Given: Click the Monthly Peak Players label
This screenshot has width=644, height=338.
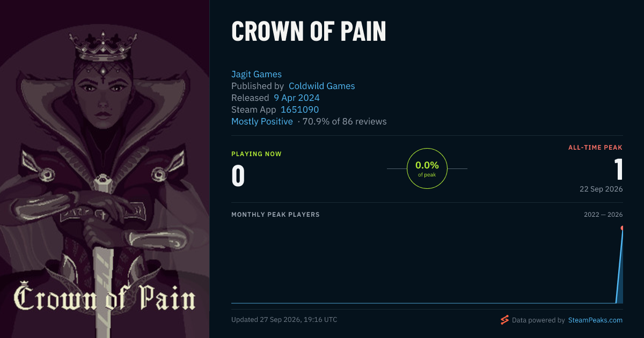Looking at the screenshot, I should coord(275,215).
